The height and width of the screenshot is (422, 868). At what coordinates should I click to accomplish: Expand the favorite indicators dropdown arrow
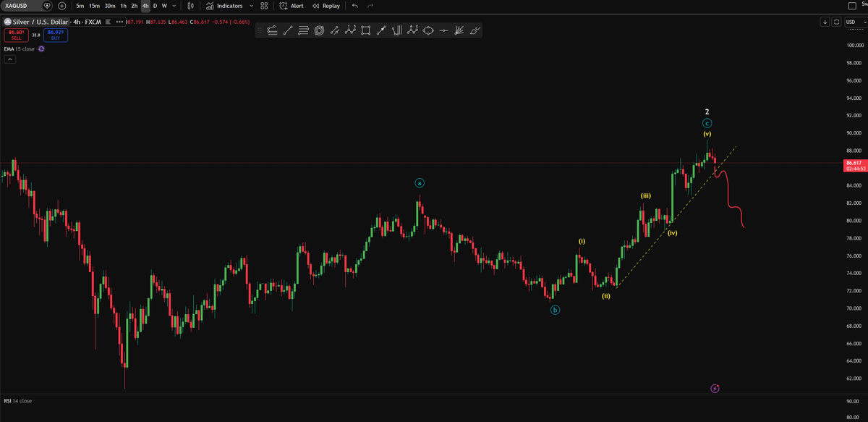251,6
